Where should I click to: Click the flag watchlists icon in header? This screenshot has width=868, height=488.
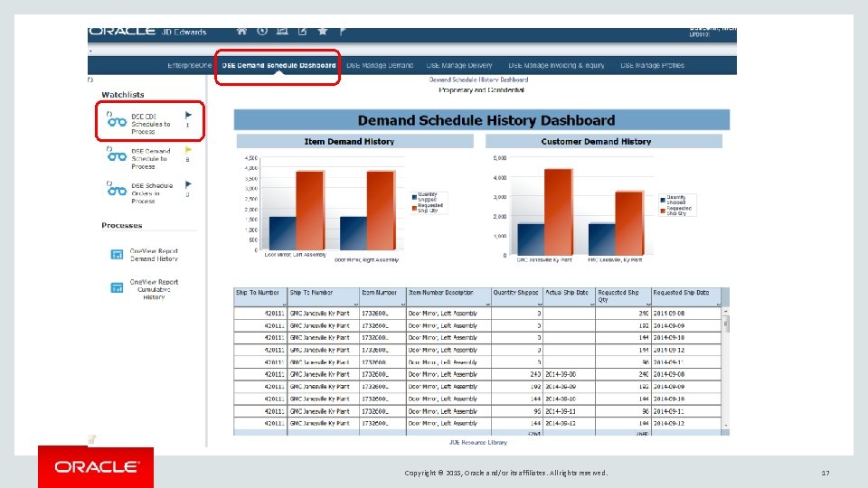point(343,31)
